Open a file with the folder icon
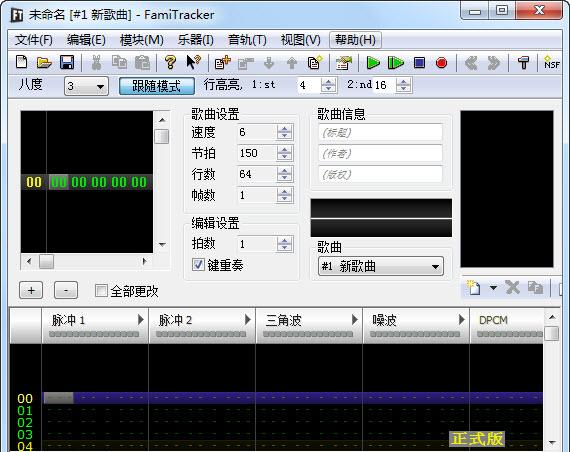Screen dimensions: 570x452 44,63
